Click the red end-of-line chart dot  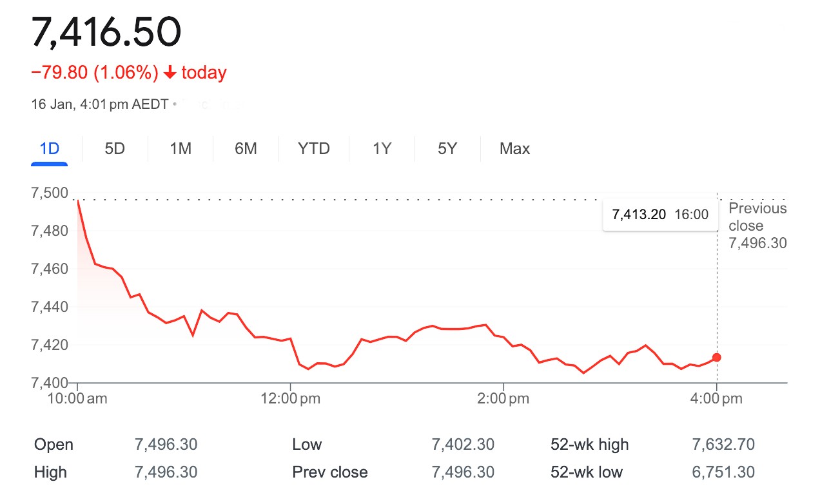717,358
